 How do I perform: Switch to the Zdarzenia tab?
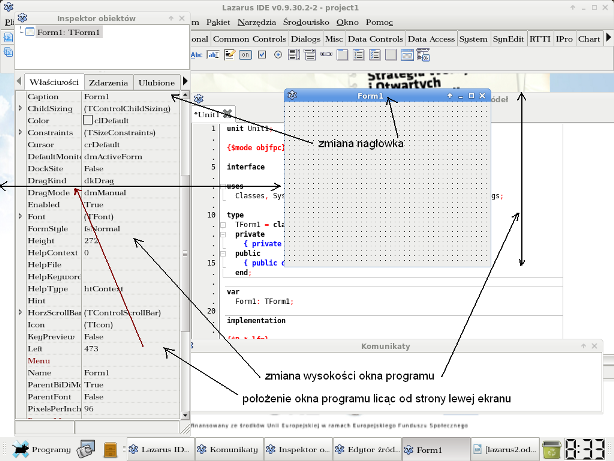(108, 83)
